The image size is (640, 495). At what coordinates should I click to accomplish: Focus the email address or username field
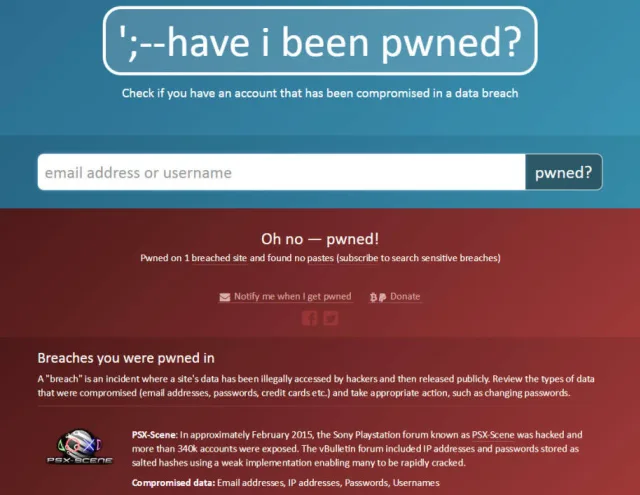point(282,172)
